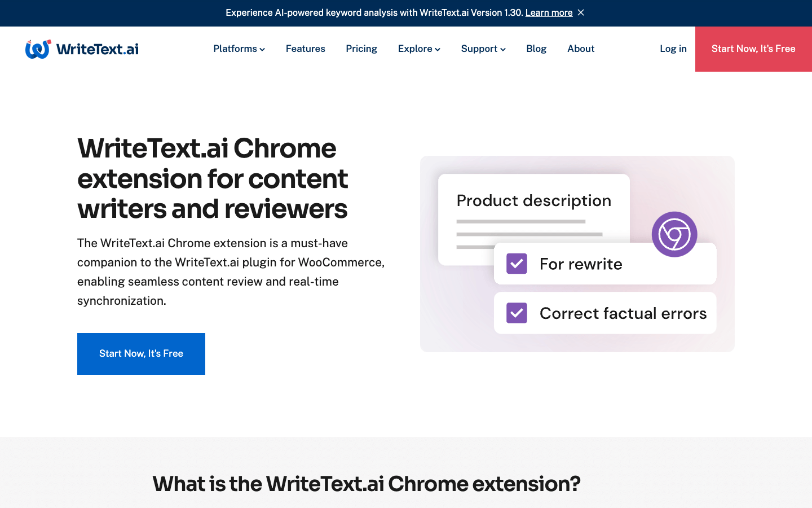Click the paragraph starting 'The WriteText.ai Chrome extension is'
Viewport: 812px width, 508px height.
(x=231, y=272)
